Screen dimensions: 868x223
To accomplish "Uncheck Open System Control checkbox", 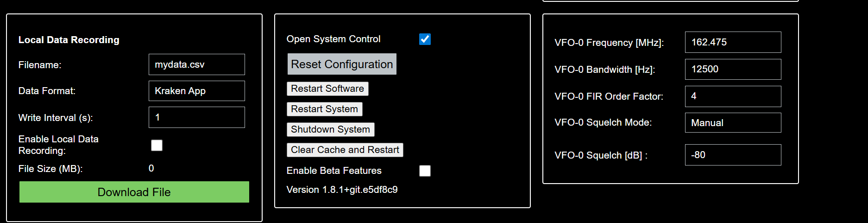I will tap(425, 39).
